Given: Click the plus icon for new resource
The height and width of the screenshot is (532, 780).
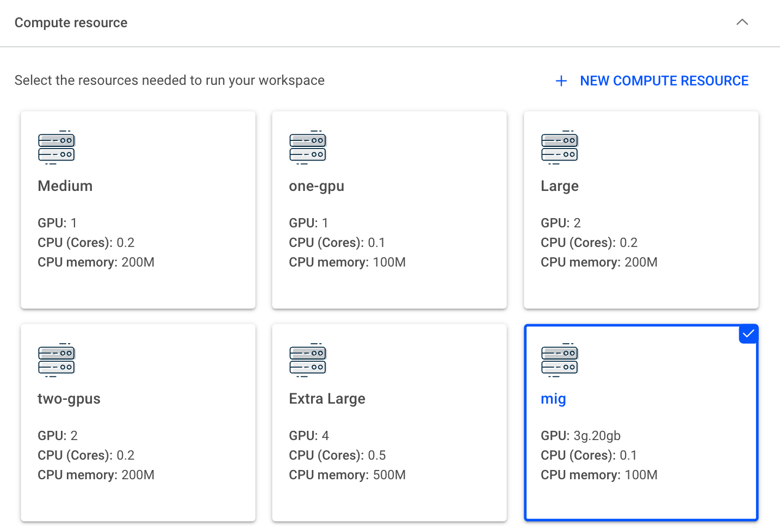Looking at the screenshot, I should pyautogui.click(x=561, y=81).
